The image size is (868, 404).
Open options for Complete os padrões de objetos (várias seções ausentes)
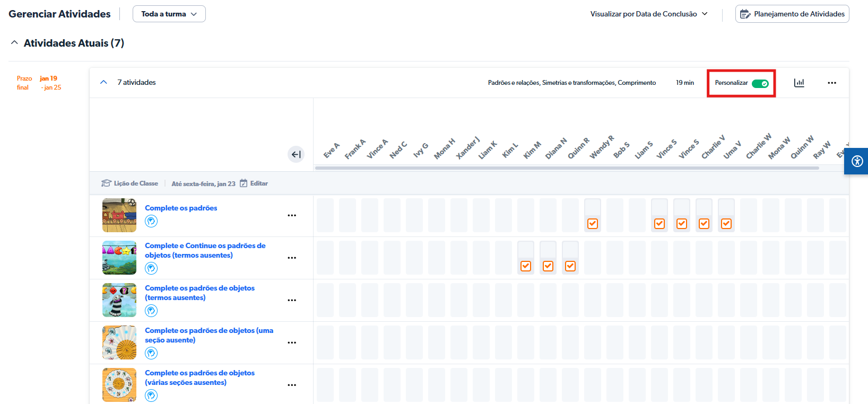[292, 385]
